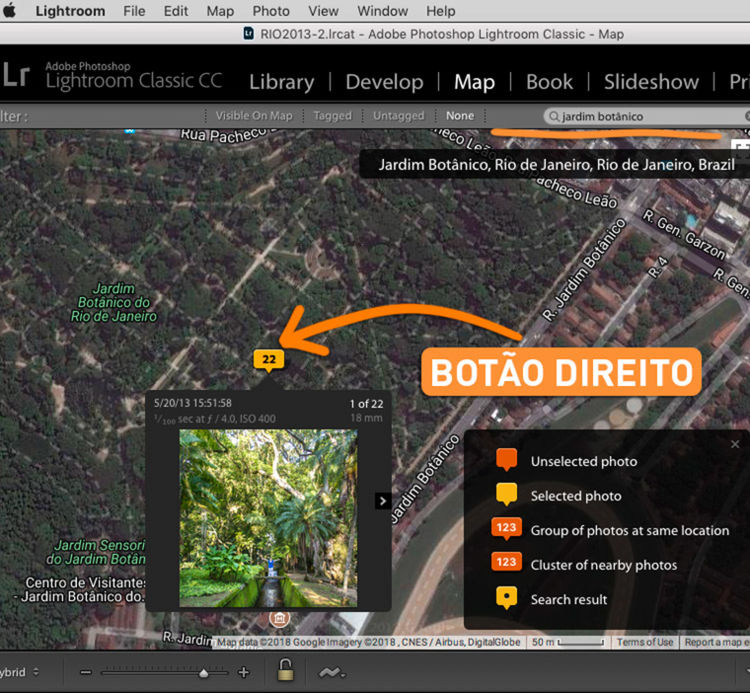
Task: Click the Lightroom catalog file icon in title bar
Action: 249,33
